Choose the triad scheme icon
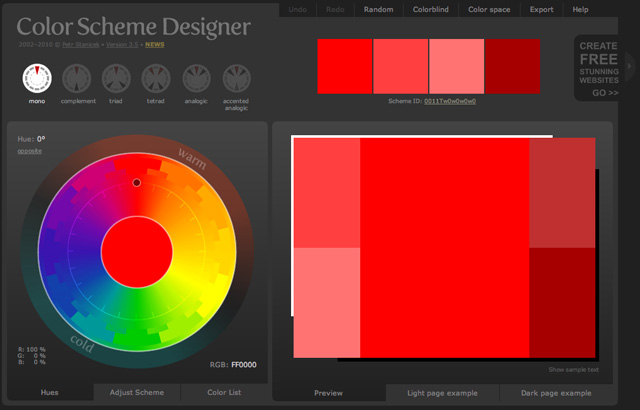 click(x=116, y=77)
